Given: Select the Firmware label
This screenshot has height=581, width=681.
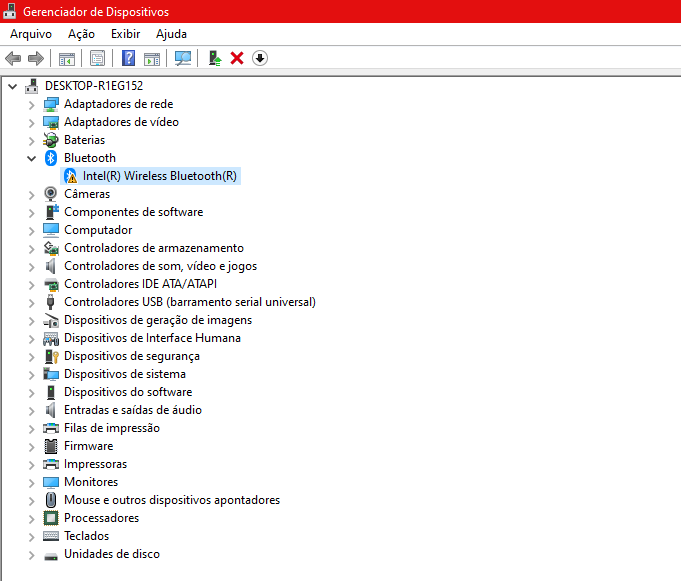Looking at the screenshot, I should [x=89, y=446].
